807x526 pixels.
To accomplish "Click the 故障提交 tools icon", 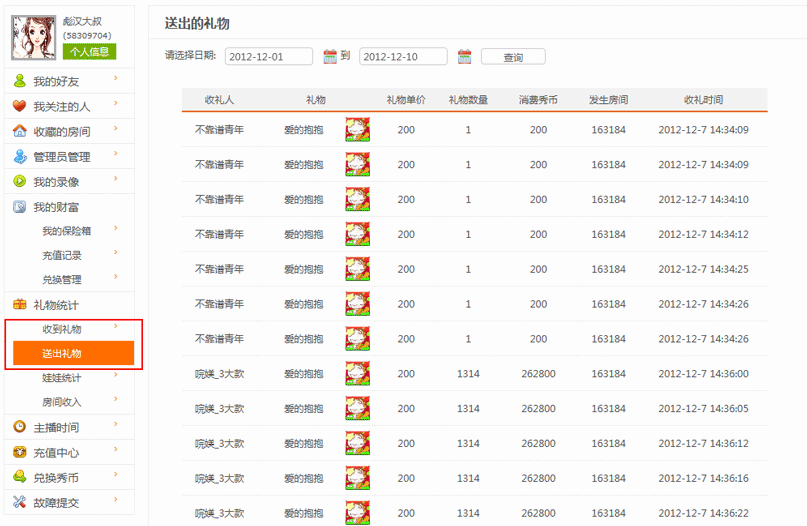I will click(19, 502).
